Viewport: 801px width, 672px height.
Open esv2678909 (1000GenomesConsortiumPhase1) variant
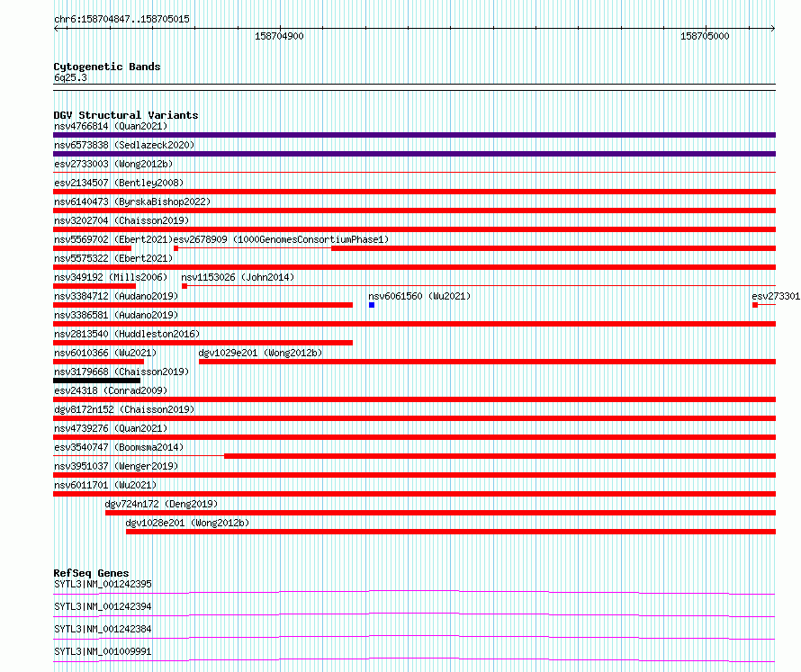point(281,239)
